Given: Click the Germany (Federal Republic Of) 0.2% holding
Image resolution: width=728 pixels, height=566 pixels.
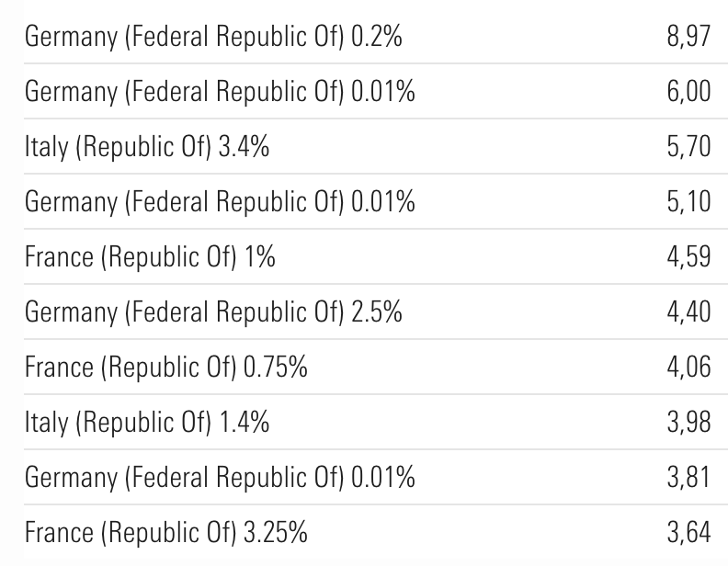Looking at the screenshot, I should pos(213,38).
